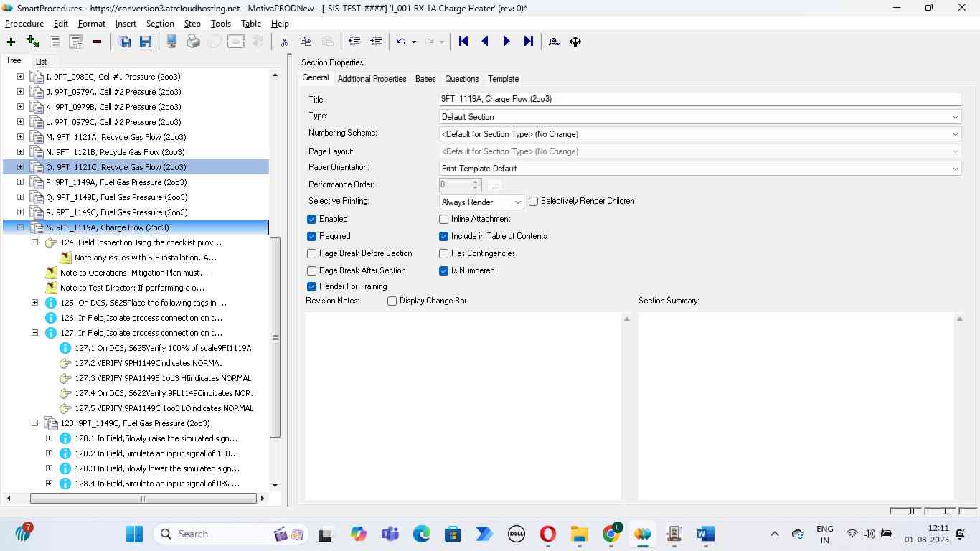Switch to the Additional Properties tab
Image resolution: width=980 pixels, height=551 pixels.
pos(372,79)
